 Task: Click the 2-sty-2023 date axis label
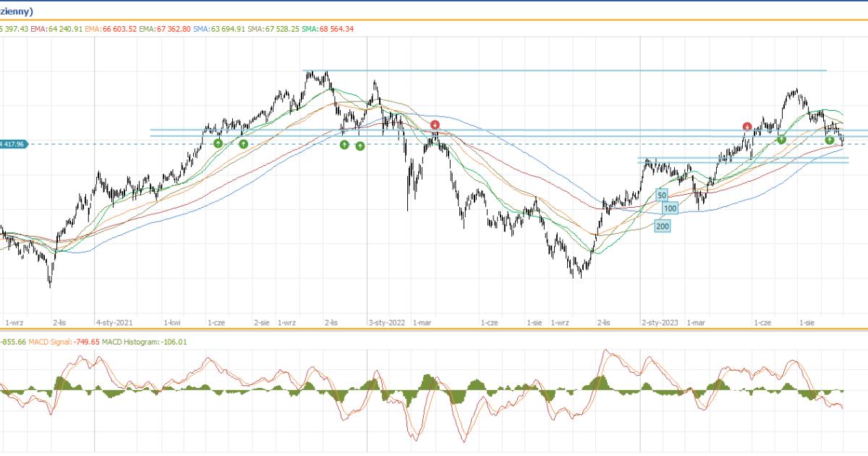coord(660,321)
